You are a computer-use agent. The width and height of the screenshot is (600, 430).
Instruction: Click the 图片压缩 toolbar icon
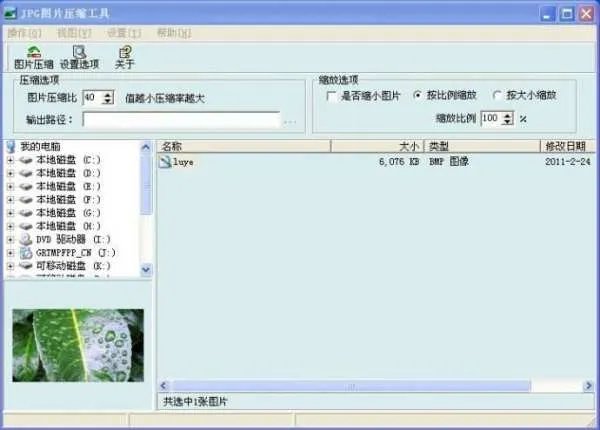pyautogui.click(x=34, y=52)
